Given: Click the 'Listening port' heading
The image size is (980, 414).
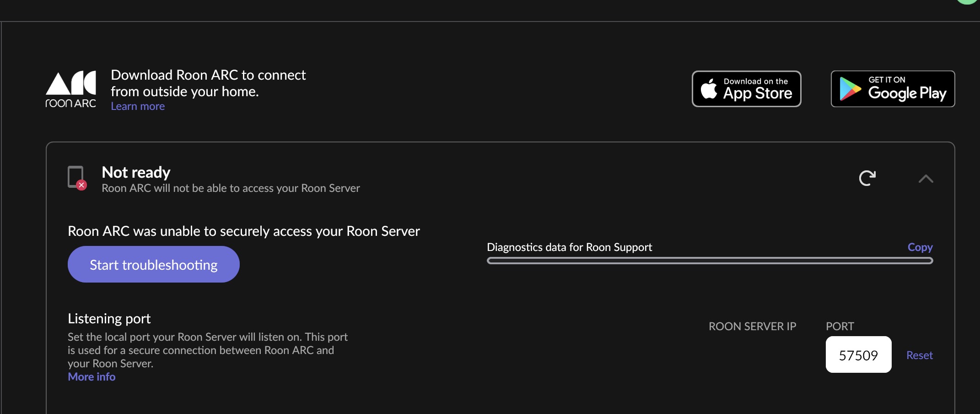Looking at the screenshot, I should point(109,318).
